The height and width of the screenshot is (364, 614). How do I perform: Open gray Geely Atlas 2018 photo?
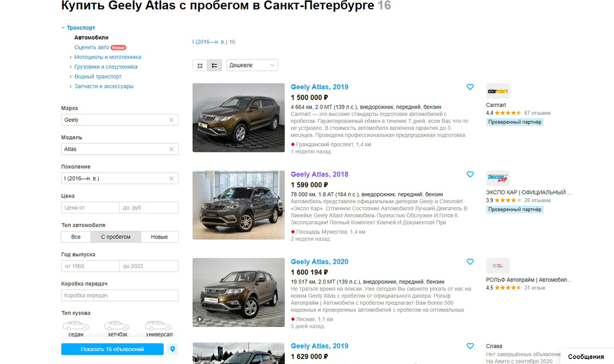point(239,205)
